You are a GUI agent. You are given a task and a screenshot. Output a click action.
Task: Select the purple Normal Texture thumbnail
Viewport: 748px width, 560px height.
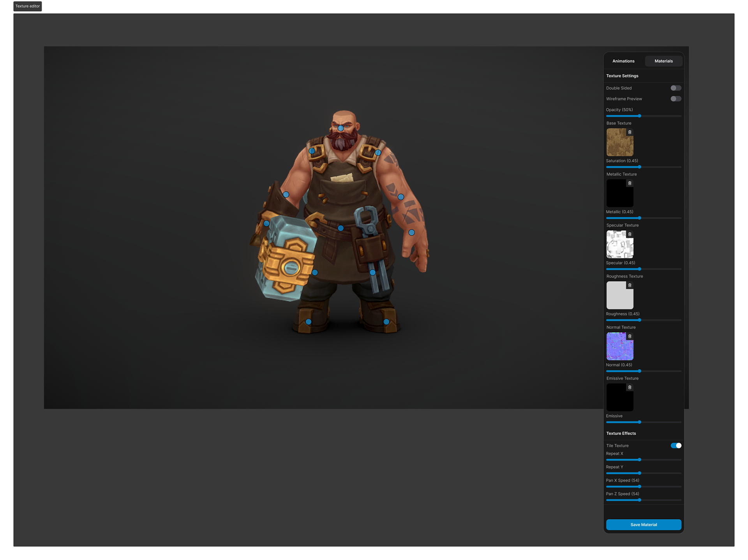[619, 347]
